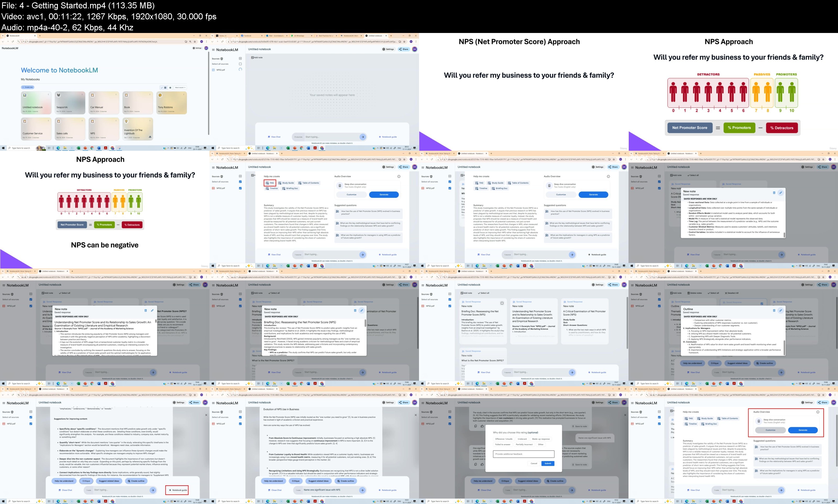Thumbs-up icon under the 'One significant' chat response

tap(482, 464)
